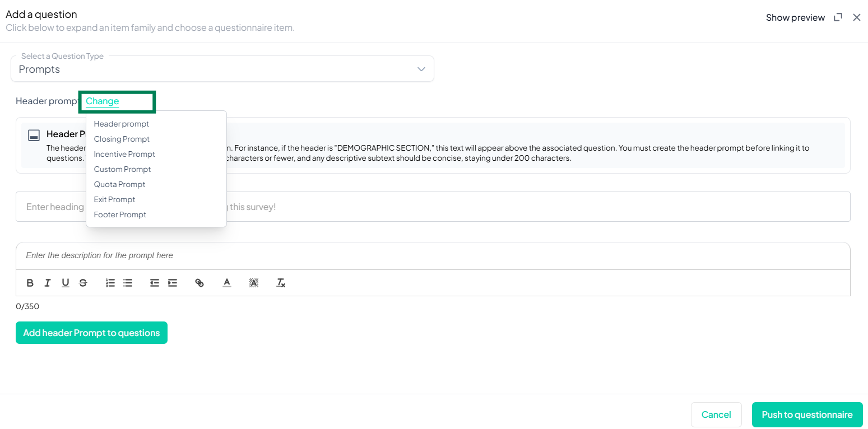Toggle bold formatting in the description editor
Viewport: 868px width, 429px height.
(x=30, y=283)
